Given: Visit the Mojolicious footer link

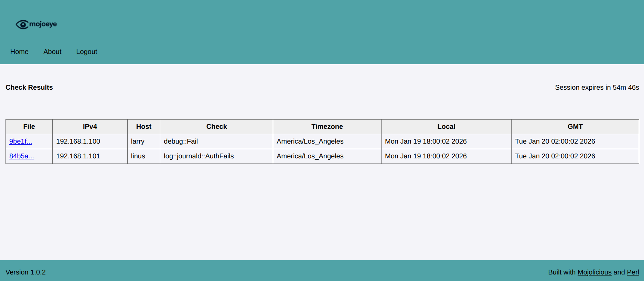Looking at the screenshot, I should 594,272.
